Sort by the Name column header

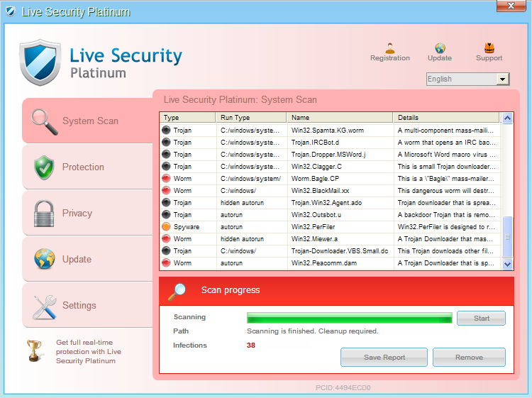[x=340, y=117]
